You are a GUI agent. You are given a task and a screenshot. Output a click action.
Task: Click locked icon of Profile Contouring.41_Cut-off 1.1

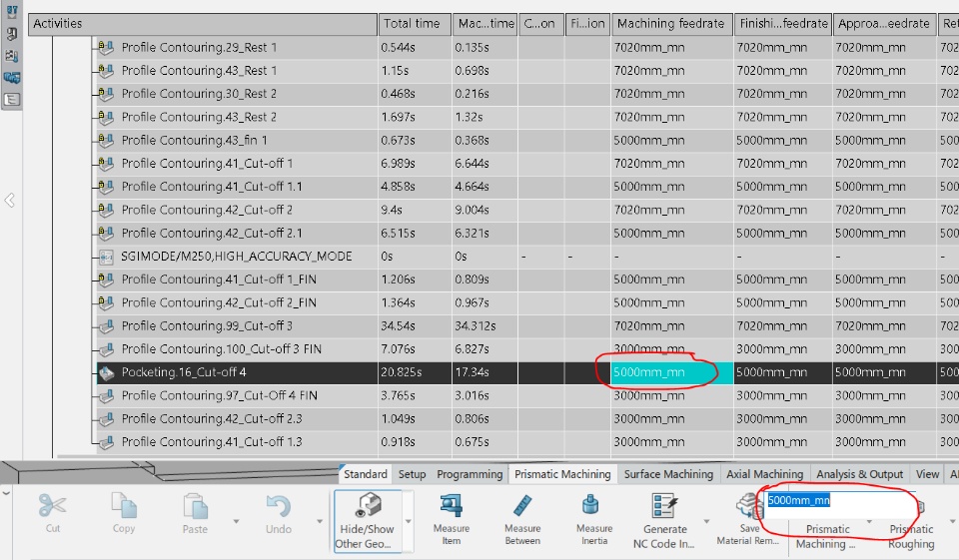[x=106, y=187]
